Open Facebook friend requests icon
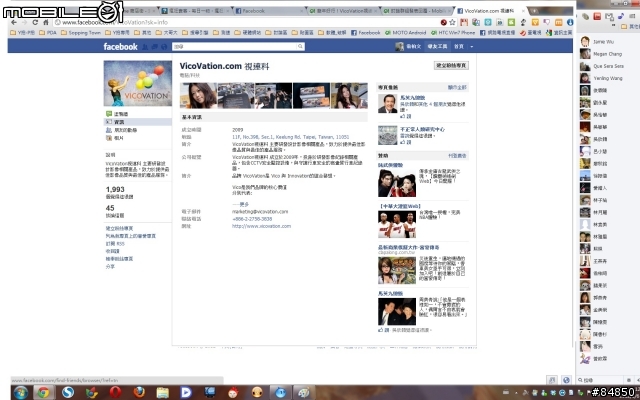This screenshot has width=640, height=400. [x=145, y=47]
